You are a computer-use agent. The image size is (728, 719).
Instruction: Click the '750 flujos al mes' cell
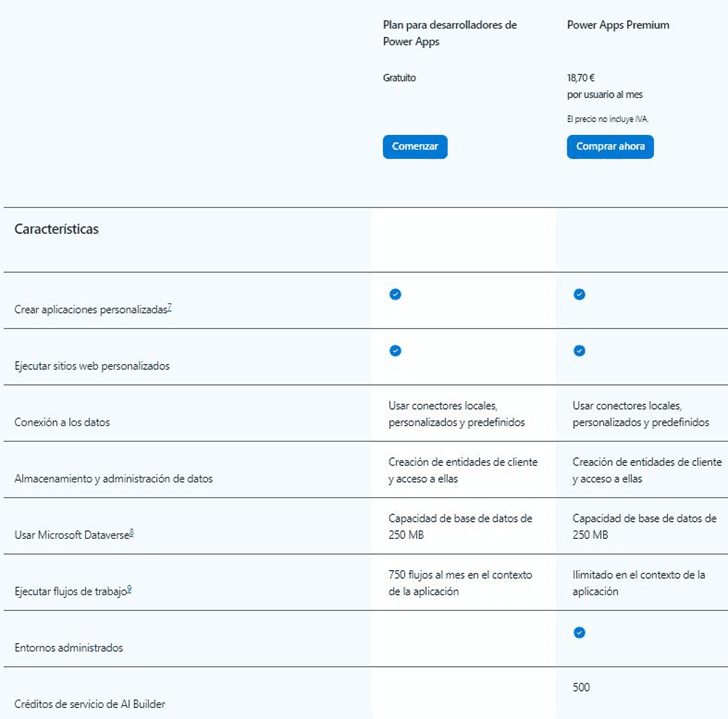(x=460, y=583)
